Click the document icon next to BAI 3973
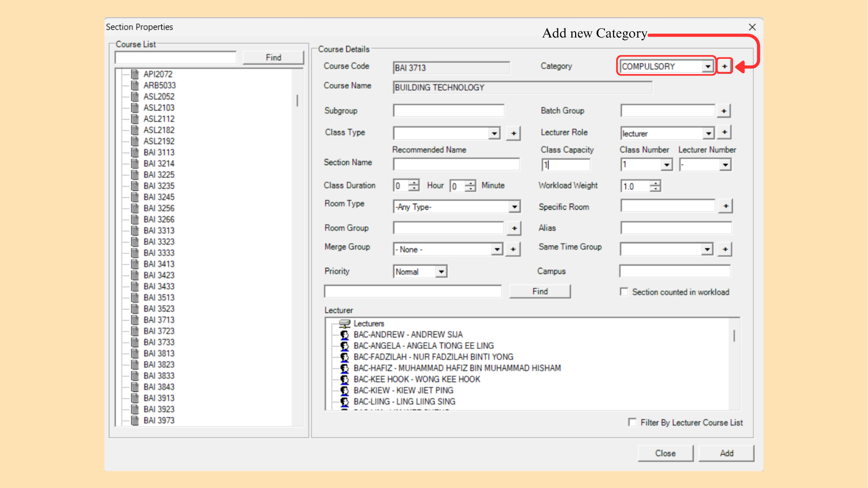868x488 pixels. pyautogui.click(x=135, y=420)
